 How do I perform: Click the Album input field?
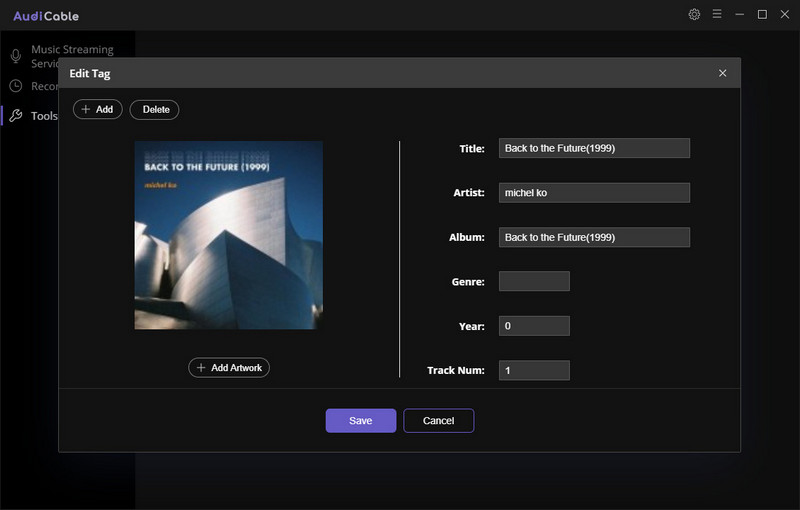594,237
